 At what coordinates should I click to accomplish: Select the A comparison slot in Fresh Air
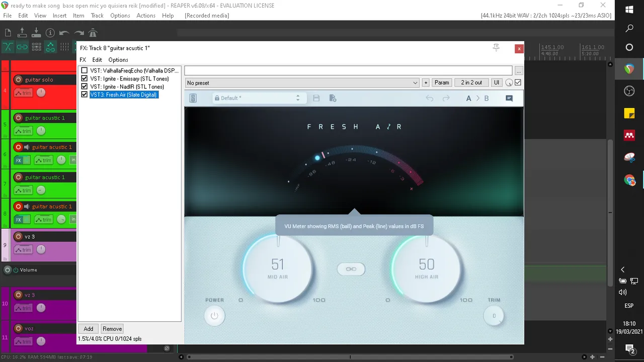point(468,98)
